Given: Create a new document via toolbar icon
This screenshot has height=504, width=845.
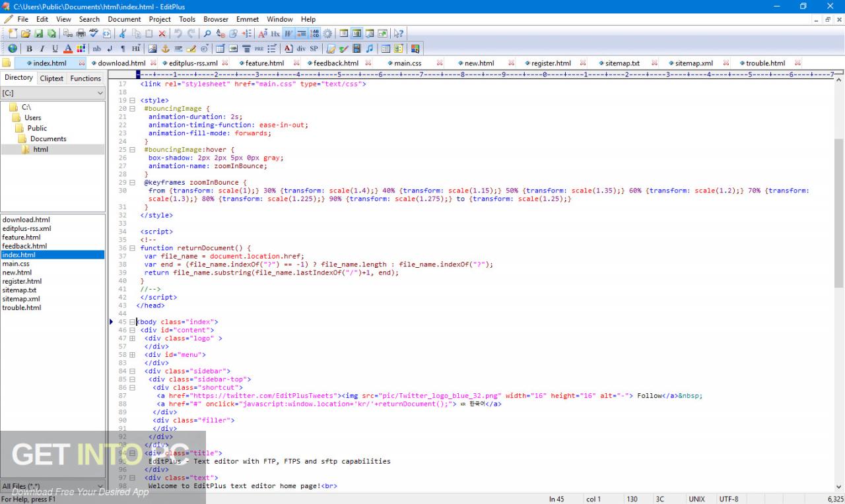Looking at the screenshot, I should 12,33.
